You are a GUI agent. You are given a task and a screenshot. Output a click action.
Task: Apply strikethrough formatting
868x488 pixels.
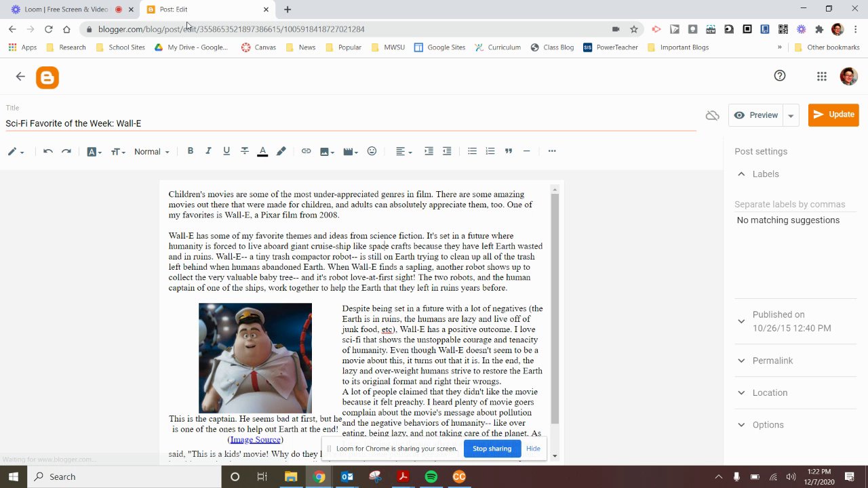pos(245,151)
